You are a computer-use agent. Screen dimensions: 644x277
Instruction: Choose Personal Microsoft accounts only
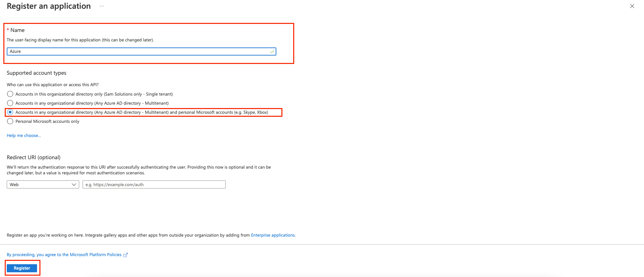10,121
